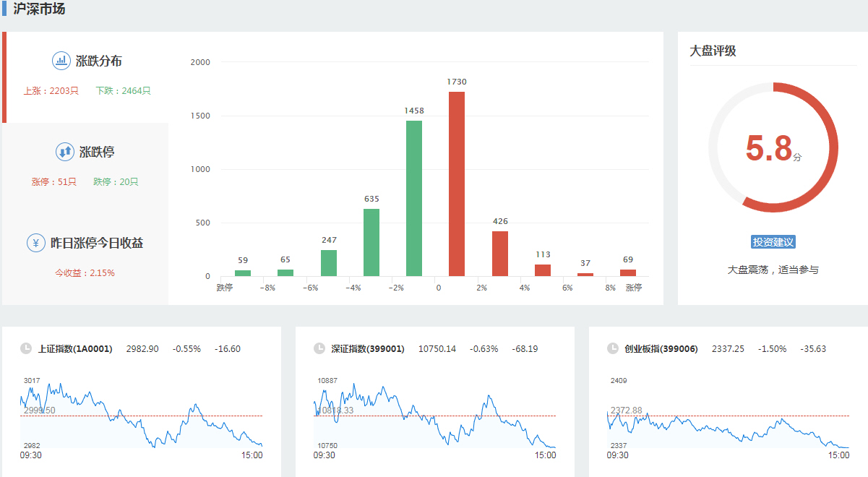This screenshot has height=477, width=868.
Task: Click the bar chart icon beside 涨跌分布
Action: tap(61, 61)
